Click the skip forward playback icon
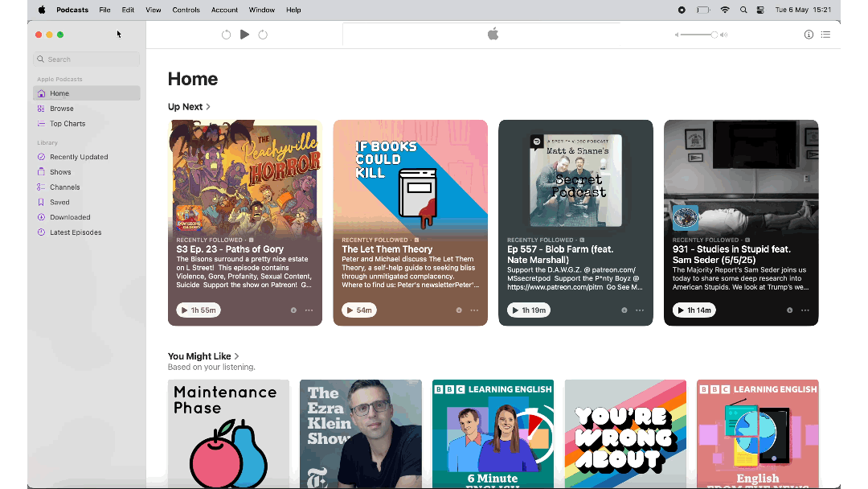Screen dimensions: 868x489 (263, 35)
